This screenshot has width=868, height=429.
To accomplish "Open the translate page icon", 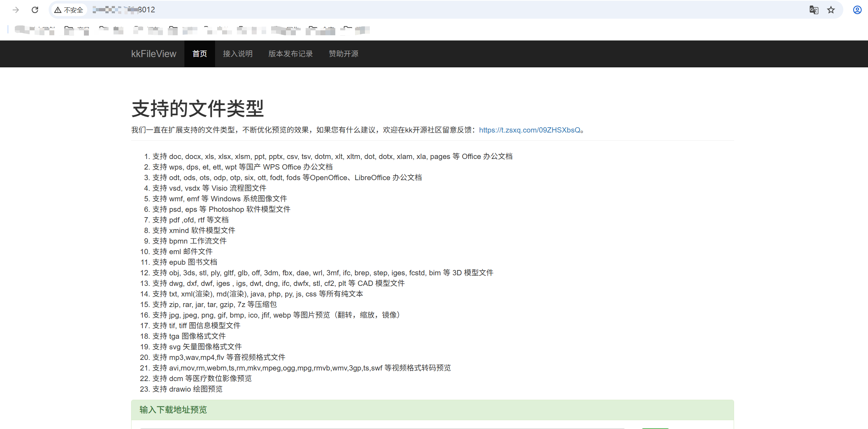I will pos(814,10).
